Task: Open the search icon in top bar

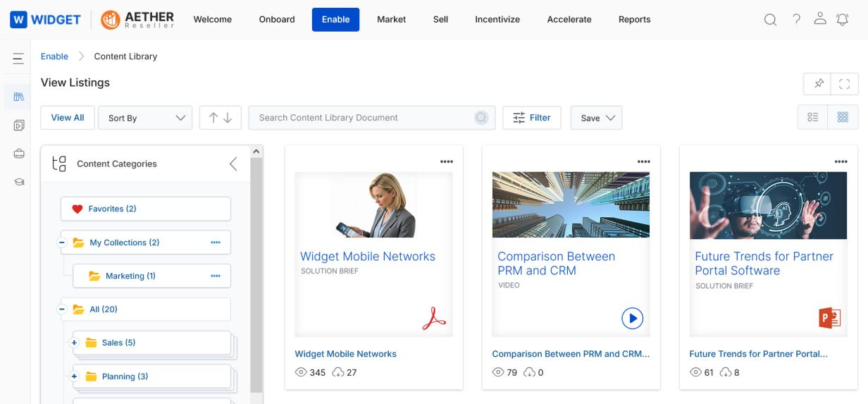Action: (x=771, y=20)
